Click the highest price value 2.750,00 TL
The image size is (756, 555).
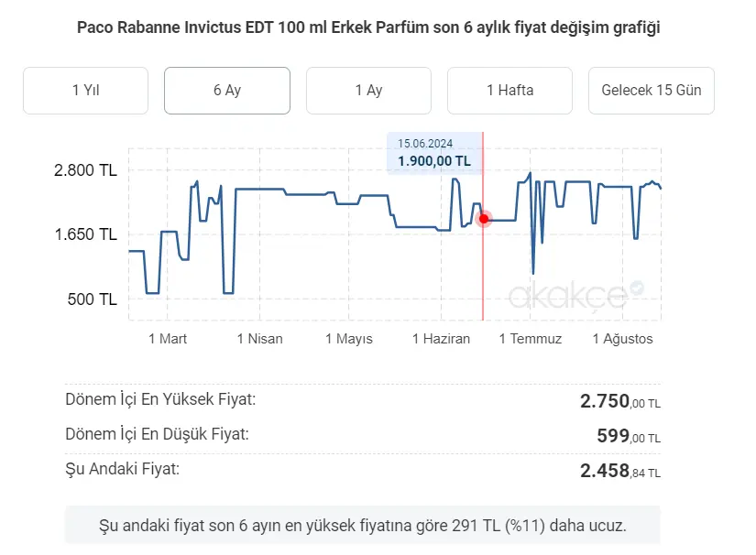620,401
